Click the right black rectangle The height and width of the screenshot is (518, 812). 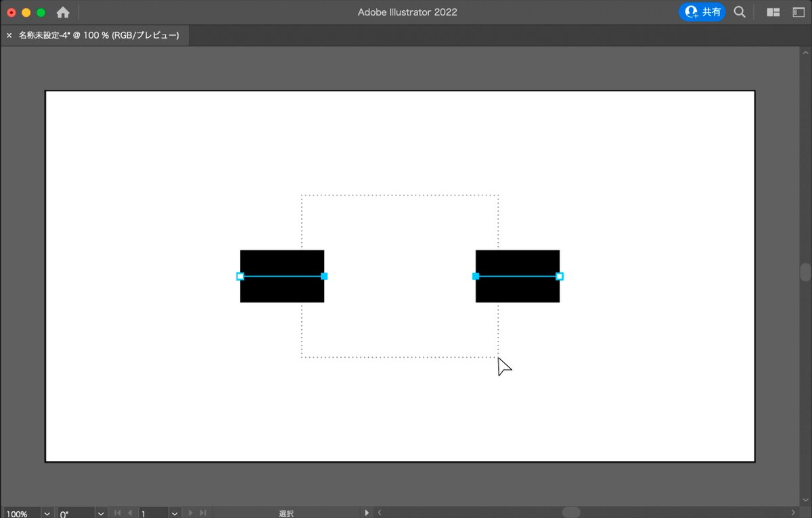pos(518,276)
